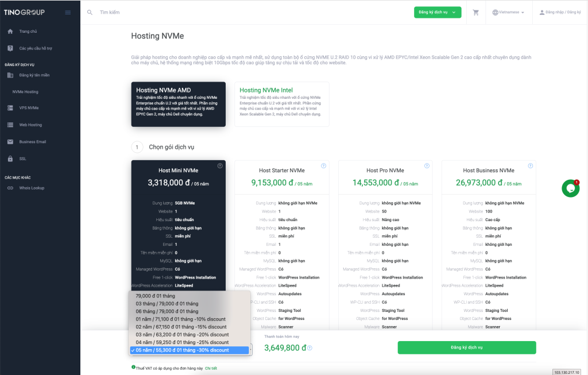Select 02 năm -15% discount option

189,327
